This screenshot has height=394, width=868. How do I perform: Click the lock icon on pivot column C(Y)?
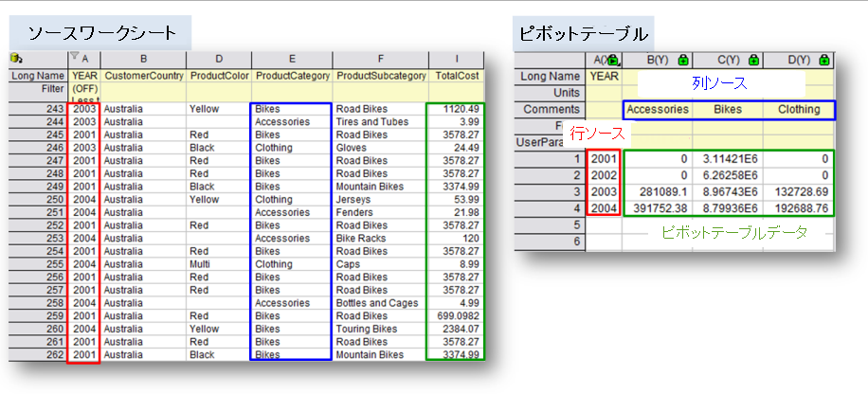click(753, 60)
